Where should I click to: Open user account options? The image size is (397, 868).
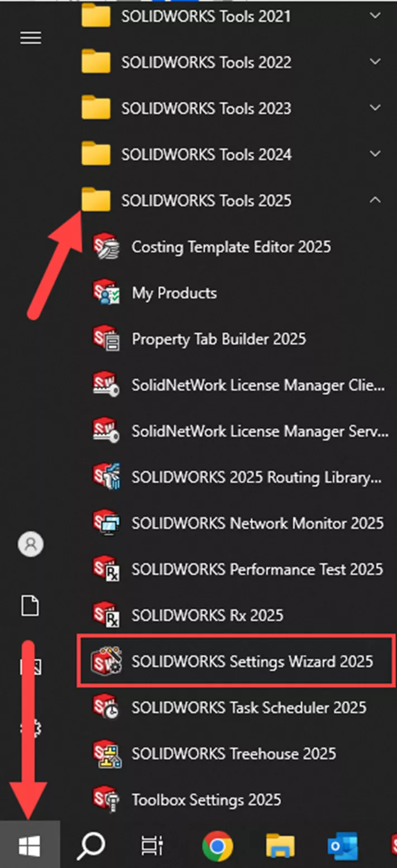click(31, 544)
